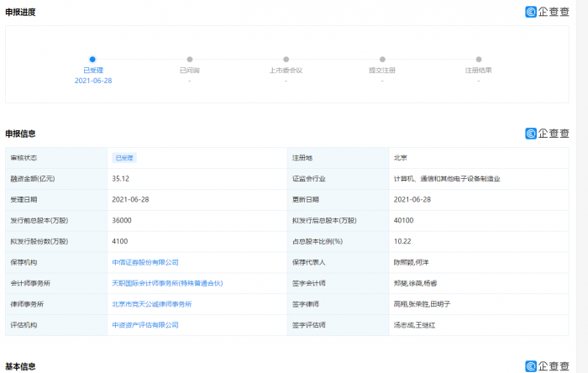Click the 企查查 logo beside 申报信息
This screenshot has width=588, height=373.
click(x=547, y=133)
